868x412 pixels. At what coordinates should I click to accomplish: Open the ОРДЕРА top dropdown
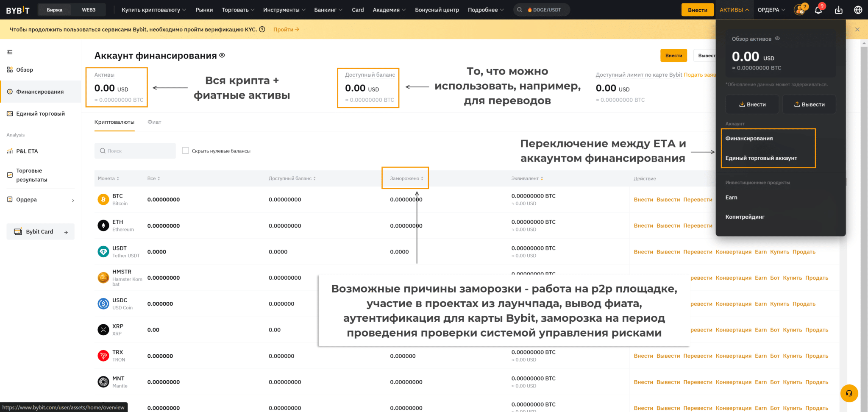(x=771, y=10)
